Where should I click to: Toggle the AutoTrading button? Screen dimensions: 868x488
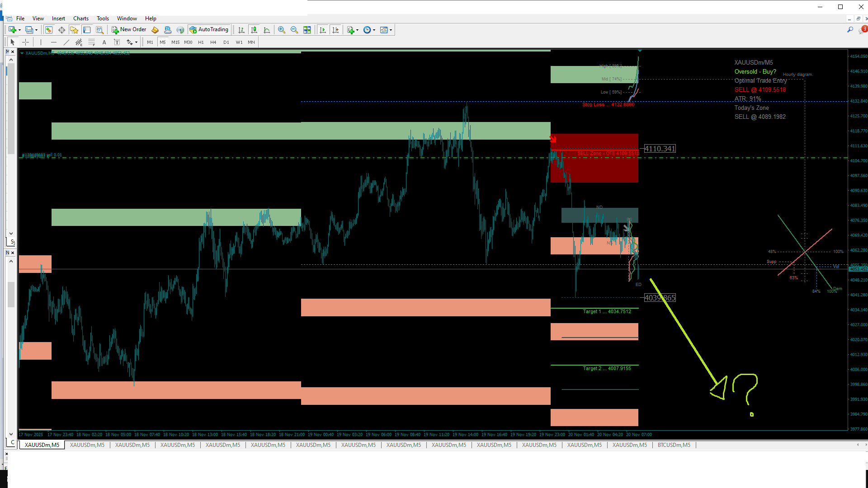(x=209, y=30)
